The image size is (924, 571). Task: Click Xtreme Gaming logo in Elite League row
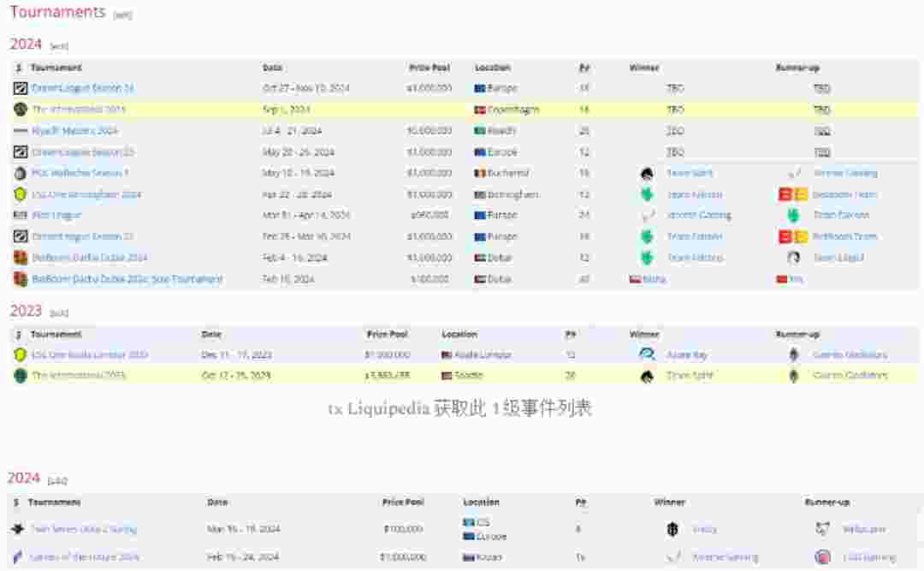pyautogui.click(x=647, y=216)
